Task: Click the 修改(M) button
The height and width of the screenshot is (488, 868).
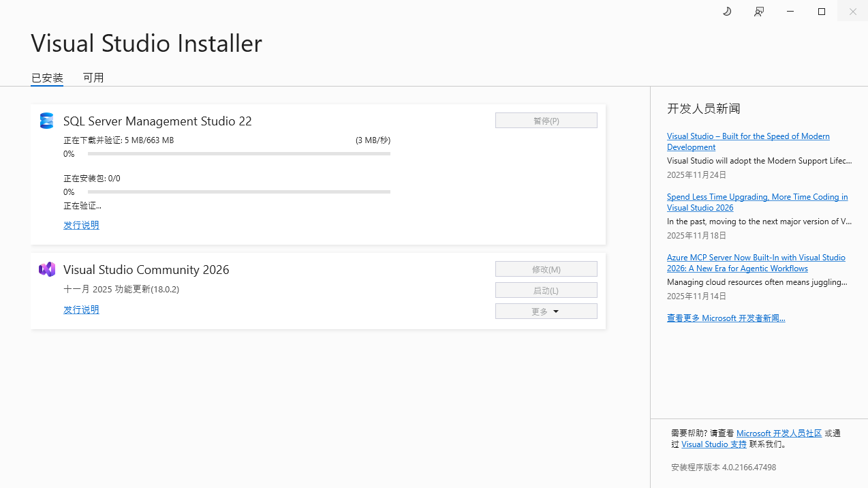Action: coord(546,269)
